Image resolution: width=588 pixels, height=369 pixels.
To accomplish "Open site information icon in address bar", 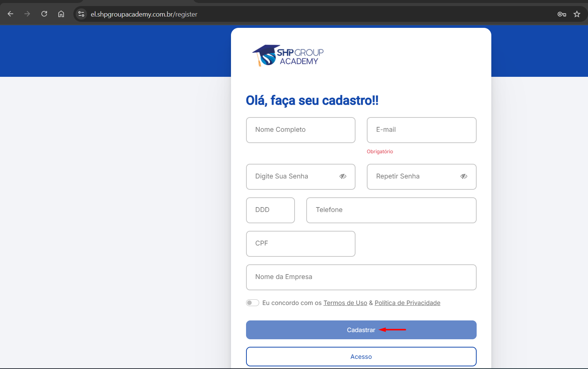I will click(x=81, y=14).
